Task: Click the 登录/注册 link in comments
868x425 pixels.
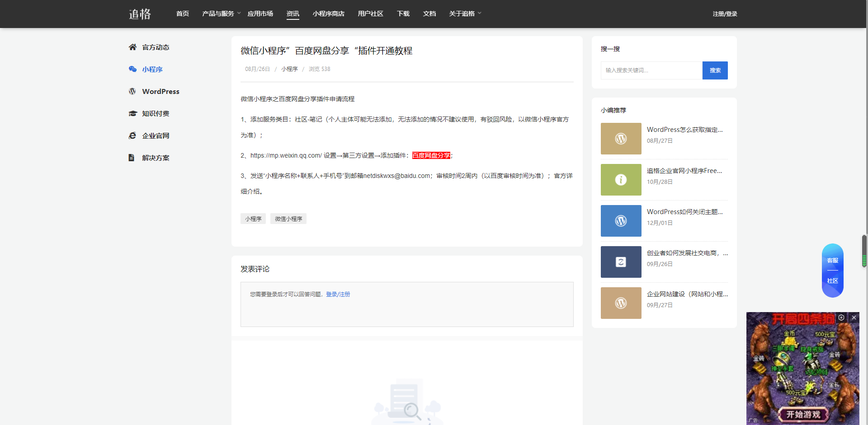Action: pyautogui.click(x=338, y=294)
